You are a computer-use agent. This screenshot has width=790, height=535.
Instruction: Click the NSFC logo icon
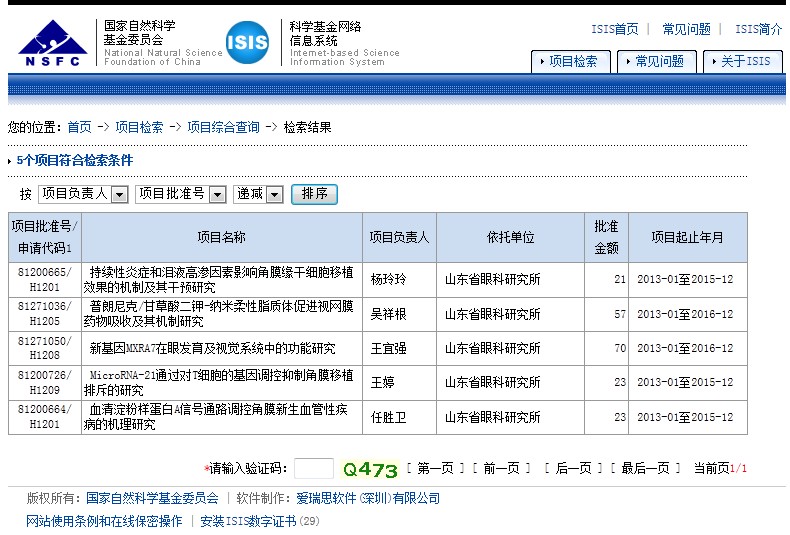(52, 44)
